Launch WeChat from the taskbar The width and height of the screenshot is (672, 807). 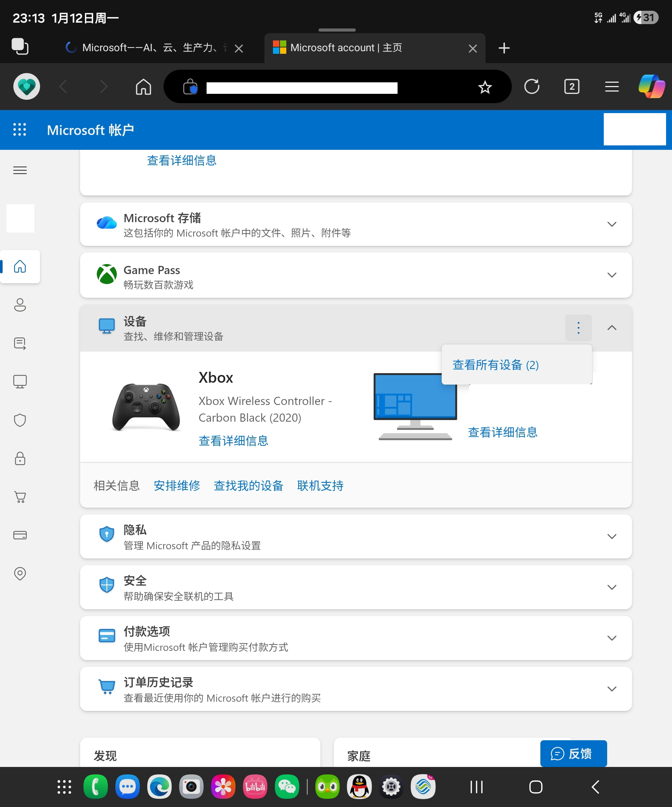287,787
